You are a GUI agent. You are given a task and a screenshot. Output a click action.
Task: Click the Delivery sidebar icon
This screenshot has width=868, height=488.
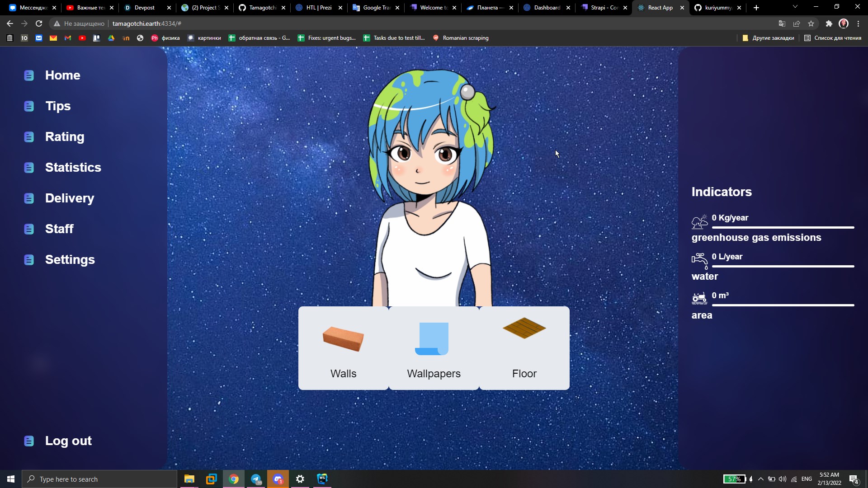point(29,198)
